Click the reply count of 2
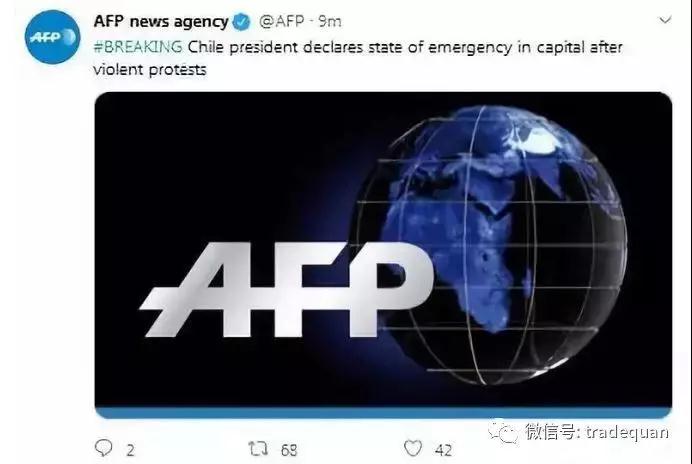Viewport: 692px width, 464px height. pyautogui.click(x=130, y=450)
